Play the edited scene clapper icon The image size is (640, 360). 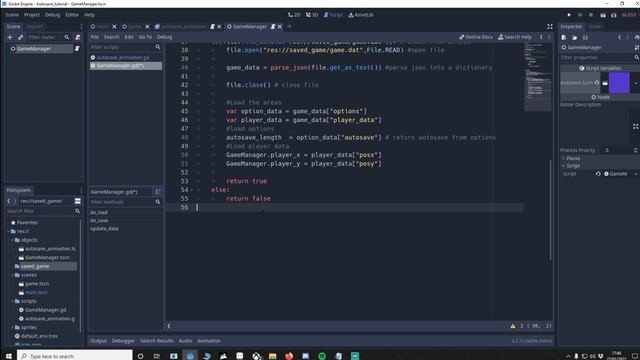tap(603, 15)
